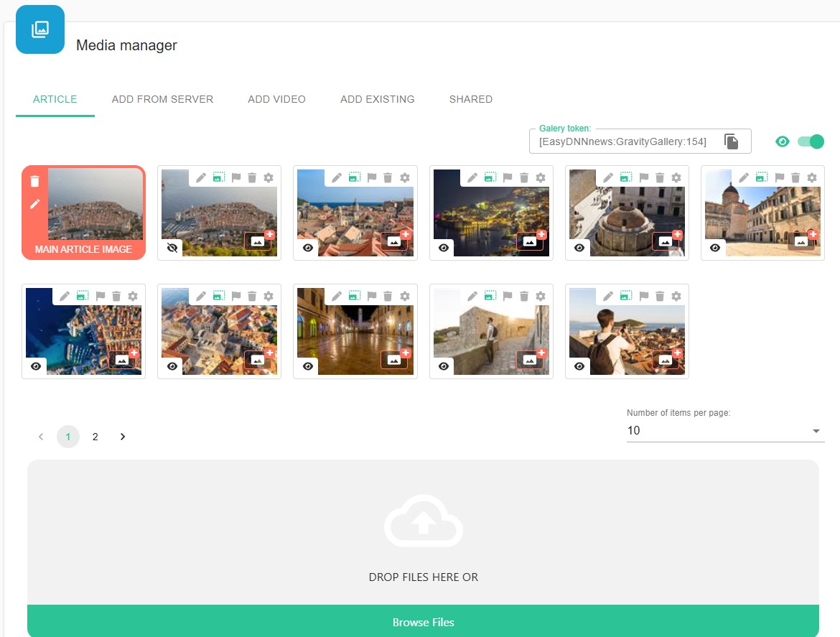Image resolution: width=840 pixels, height=637 pixels.
Task: Click the Browse Files button
Action: point(423,622)
